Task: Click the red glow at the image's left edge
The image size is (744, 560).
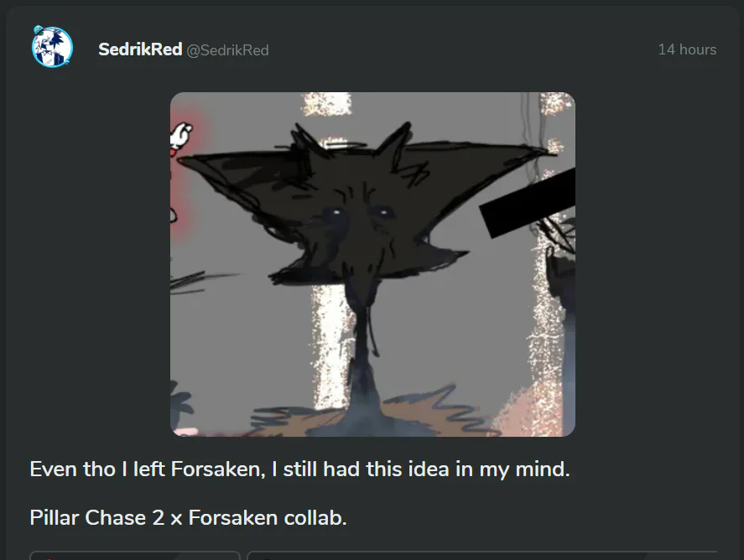Action: point(187,175)
